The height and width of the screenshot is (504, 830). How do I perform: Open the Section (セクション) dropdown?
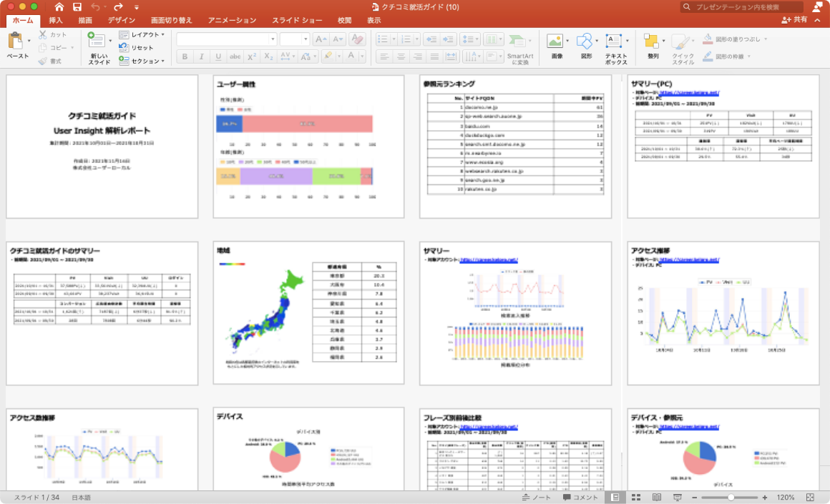[142, 61]
